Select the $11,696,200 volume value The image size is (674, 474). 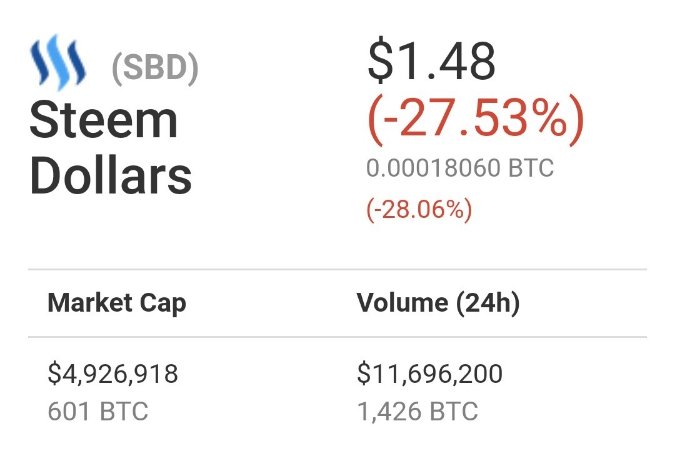tap(430, 374)
